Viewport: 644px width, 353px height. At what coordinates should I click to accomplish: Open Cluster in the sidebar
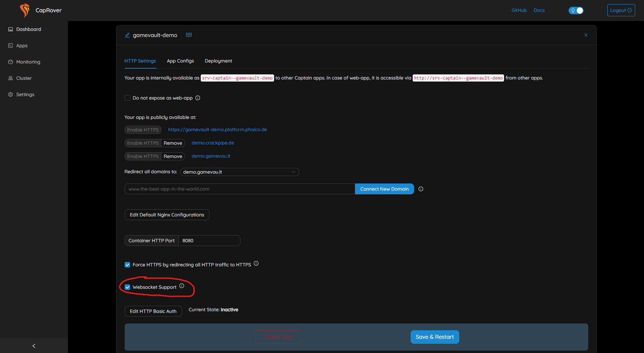(24, 78)
